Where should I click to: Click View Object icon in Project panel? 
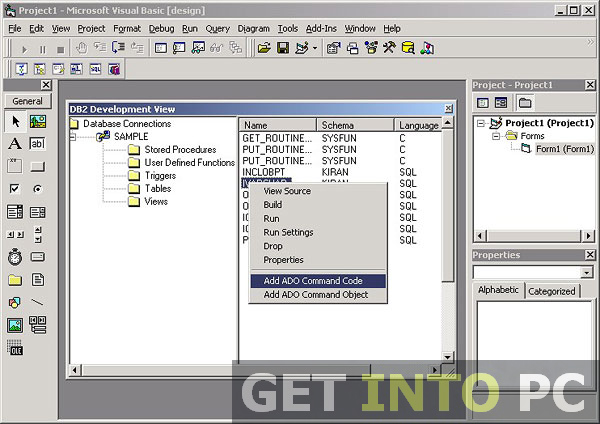(501, 103)
